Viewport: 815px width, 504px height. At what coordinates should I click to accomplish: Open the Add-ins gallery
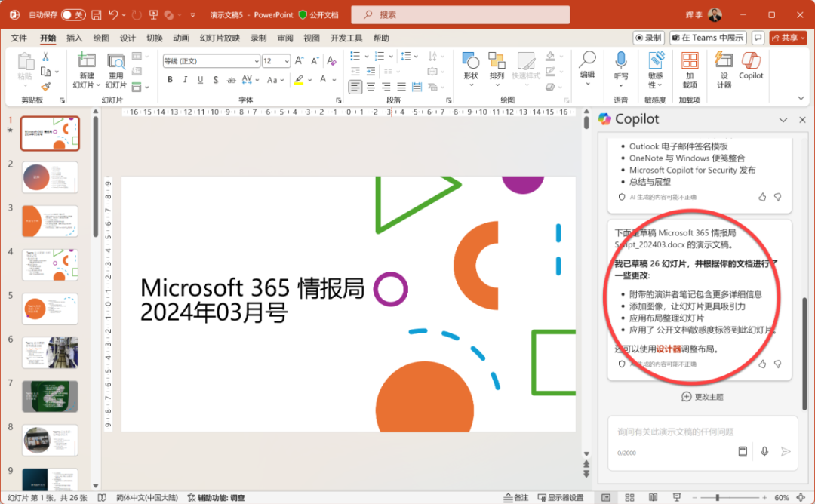pyautogui.click(x=690, y=70)
